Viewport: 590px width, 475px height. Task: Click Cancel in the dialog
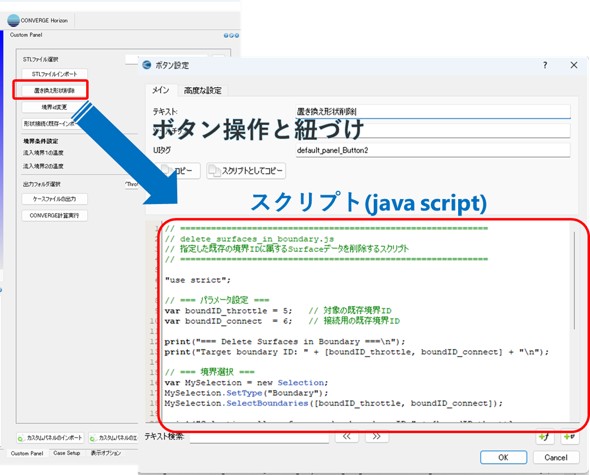[x=556, y=457]
